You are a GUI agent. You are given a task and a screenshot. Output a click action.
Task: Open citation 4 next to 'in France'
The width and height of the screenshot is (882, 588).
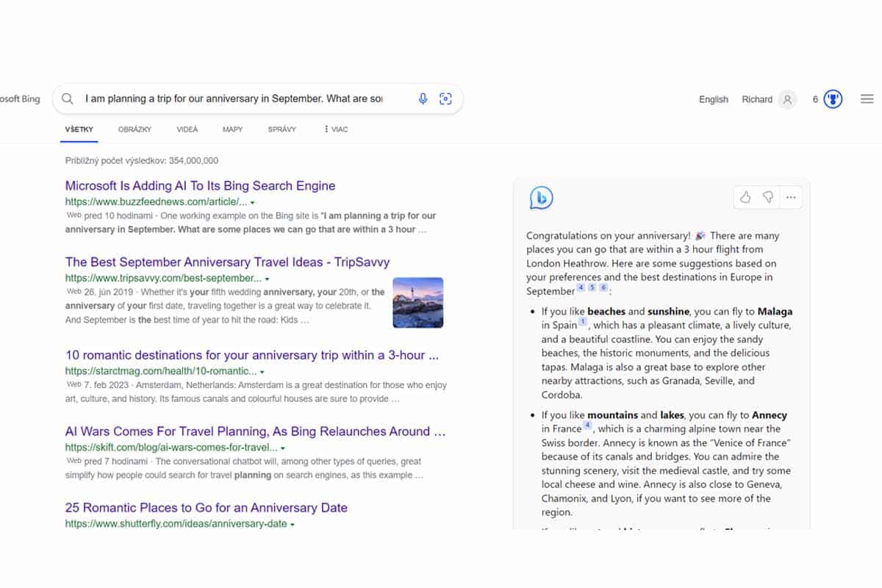point(587,425)
